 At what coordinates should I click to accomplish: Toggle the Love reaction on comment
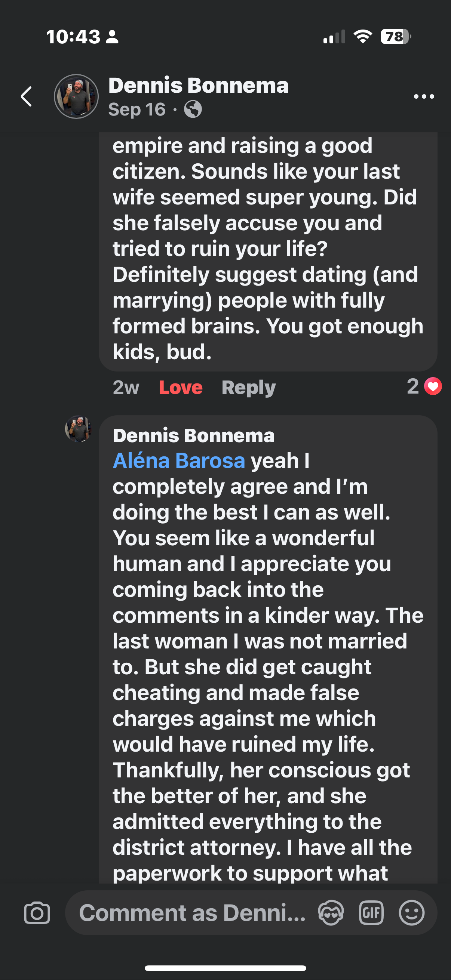click(x=181, y=388)
